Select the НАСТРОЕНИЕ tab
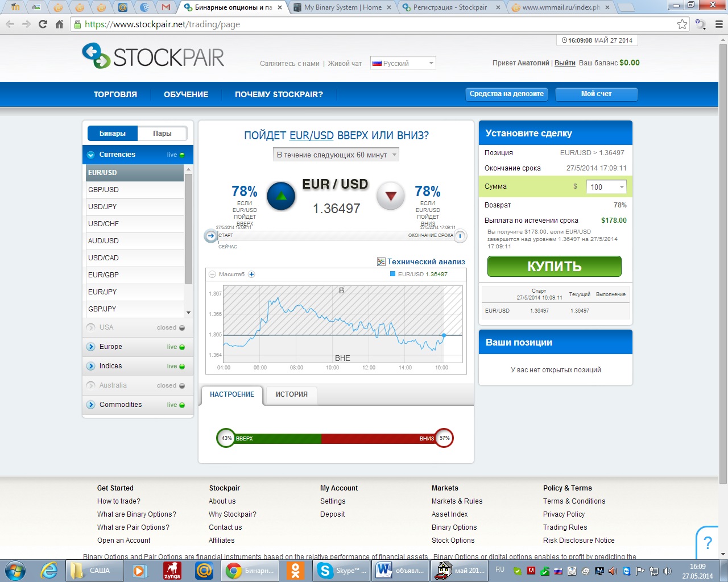Screen dimensions: 728x582 coord(232,394)
